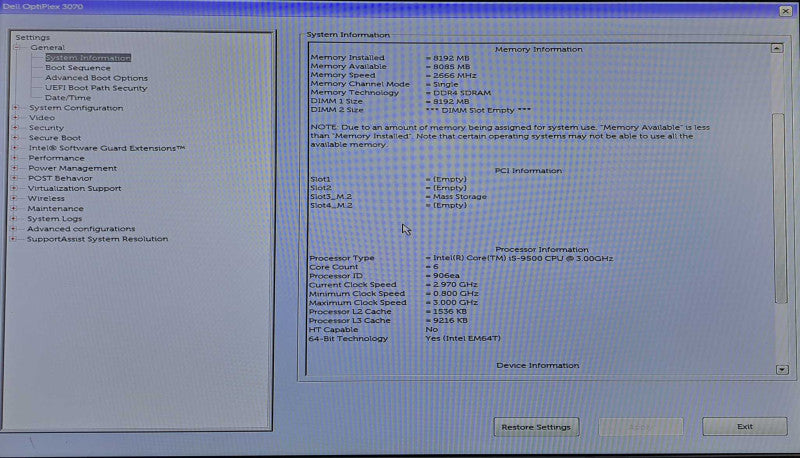Image resolution: width=800 pixels, height=458 pixels.
Task: Select System Configuration label
Action: tap(76, 108)
